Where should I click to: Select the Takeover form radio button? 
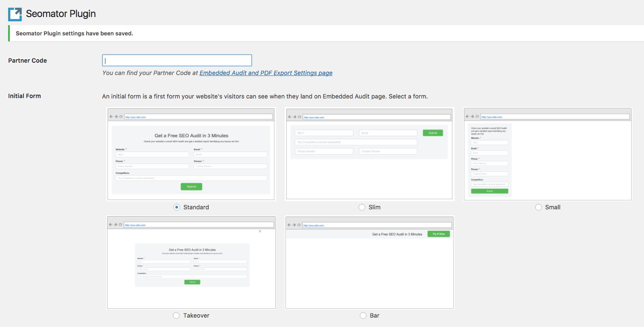pyautogui.click(x=176, y=315)
